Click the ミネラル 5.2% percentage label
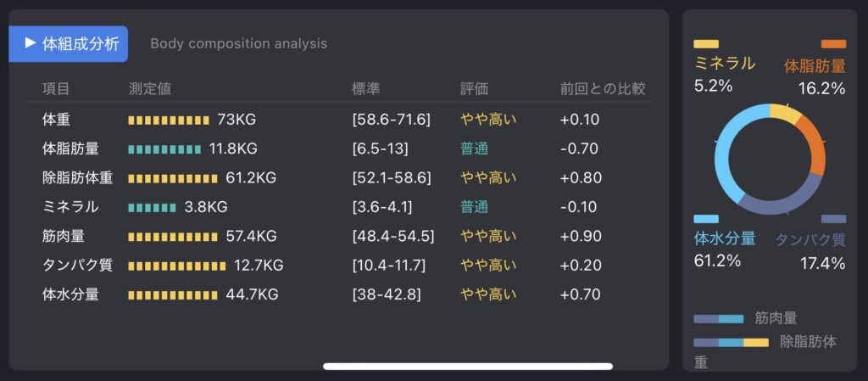This screenshot has width=868, height=381. [713, 86]
